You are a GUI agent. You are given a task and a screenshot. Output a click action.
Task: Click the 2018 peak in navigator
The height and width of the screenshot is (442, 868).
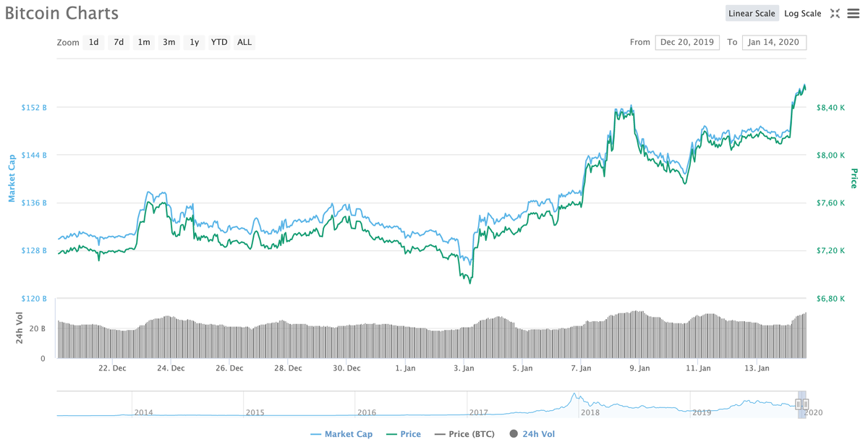click(x=574, y=396)
